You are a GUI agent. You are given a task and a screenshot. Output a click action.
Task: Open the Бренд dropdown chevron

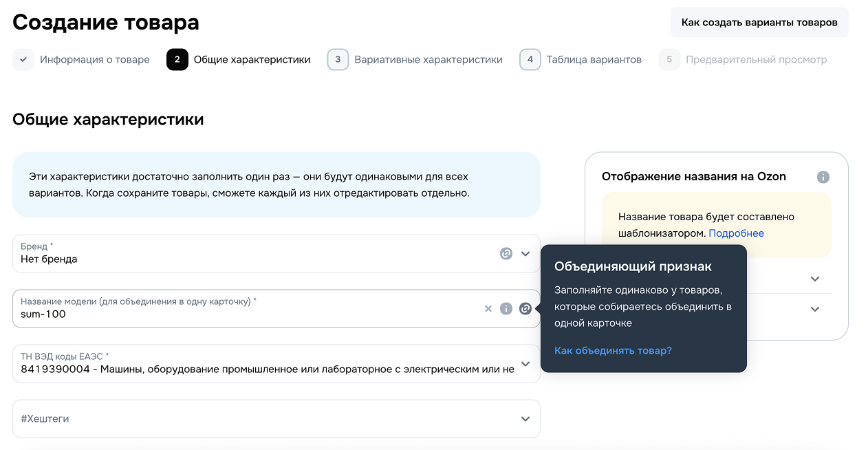coord(525,253)
